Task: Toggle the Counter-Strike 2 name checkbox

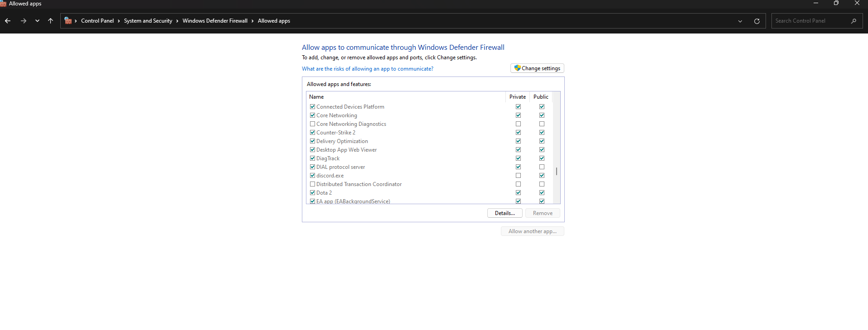Action: tap(312, 133)
